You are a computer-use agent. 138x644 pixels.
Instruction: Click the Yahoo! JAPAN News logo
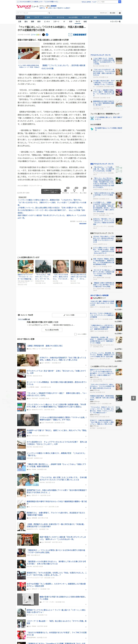click(27, 7)
